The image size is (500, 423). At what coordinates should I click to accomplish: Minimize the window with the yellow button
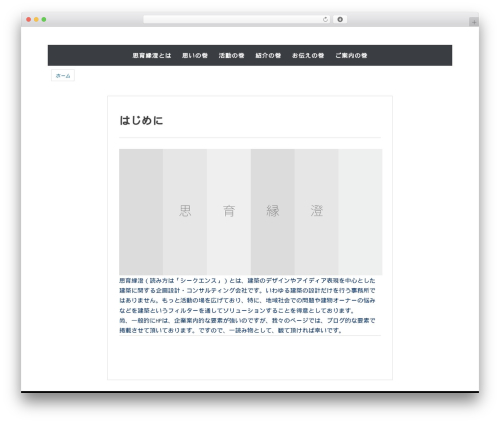[x=36, y=19]
